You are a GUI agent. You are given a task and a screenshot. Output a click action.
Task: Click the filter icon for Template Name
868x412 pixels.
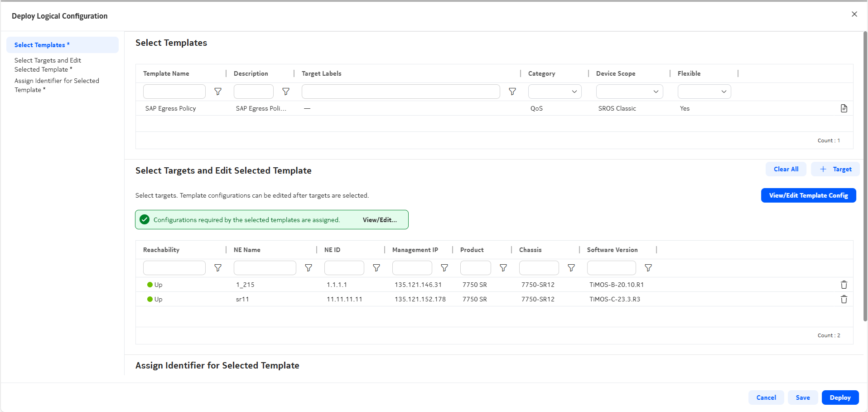click(x=218, y=92)
